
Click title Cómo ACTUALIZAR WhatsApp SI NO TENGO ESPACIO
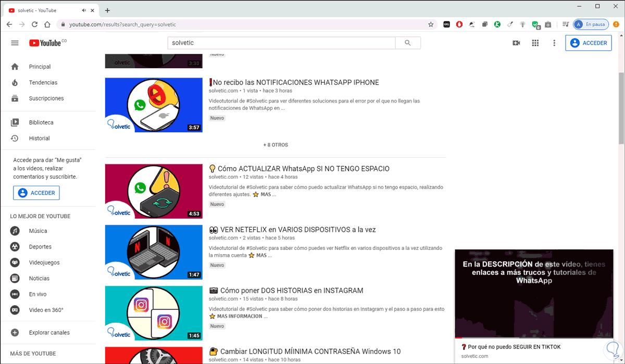point(299,169)
